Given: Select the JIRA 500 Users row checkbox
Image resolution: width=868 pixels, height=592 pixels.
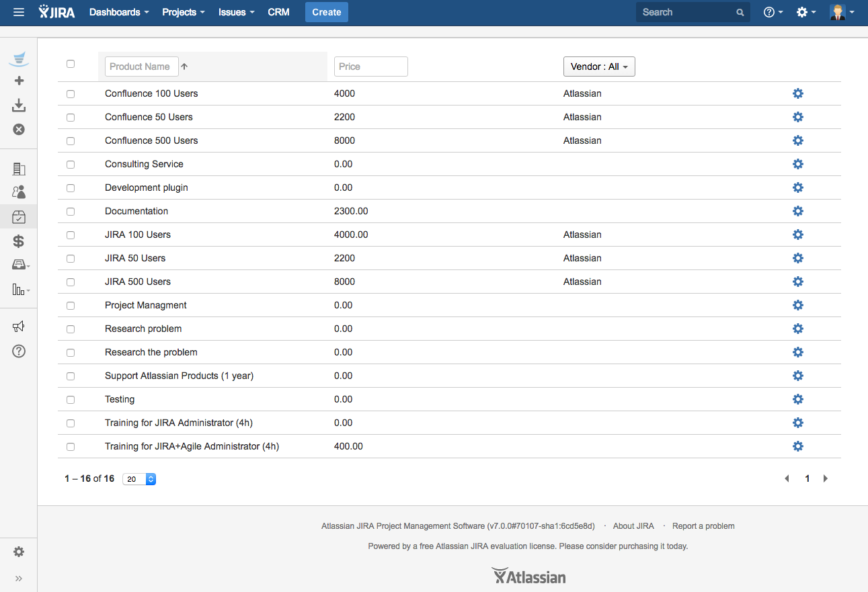Looking at the screenshot, I should click(71, 282).
